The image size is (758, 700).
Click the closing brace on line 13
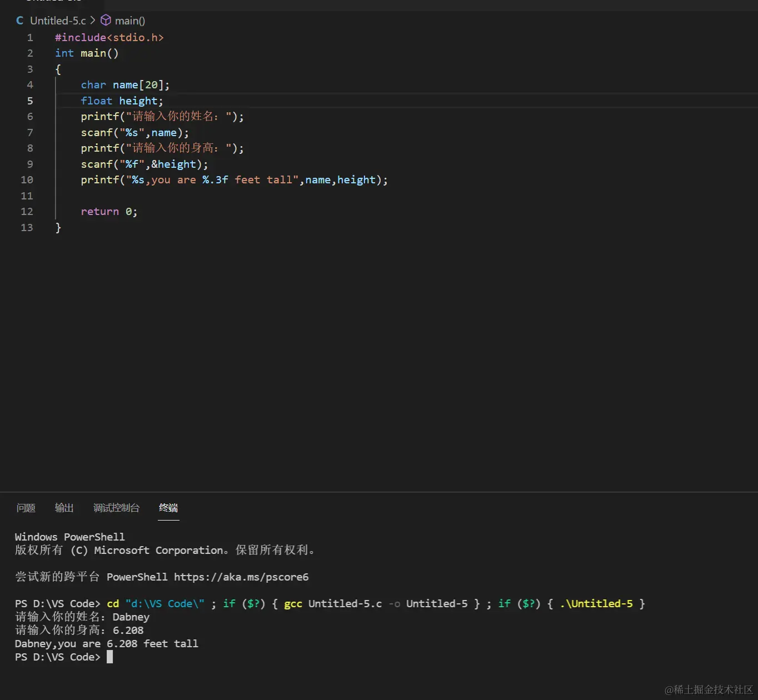pos(58,228)
